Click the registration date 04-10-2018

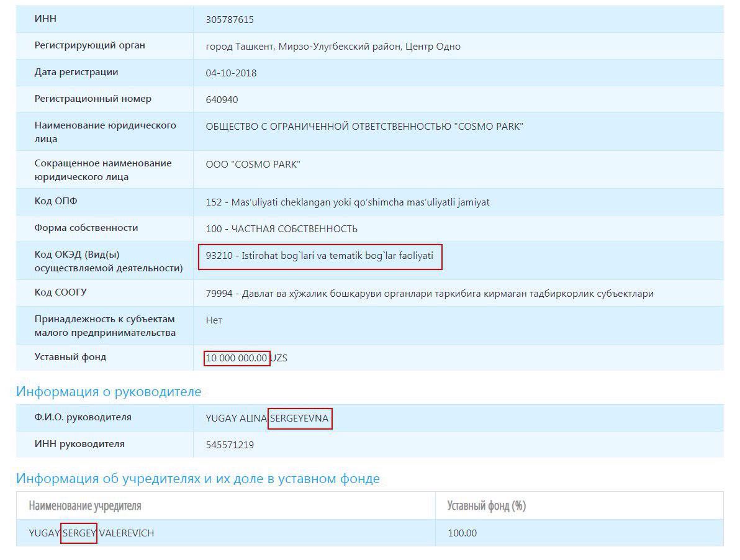(x=231, y=73)
